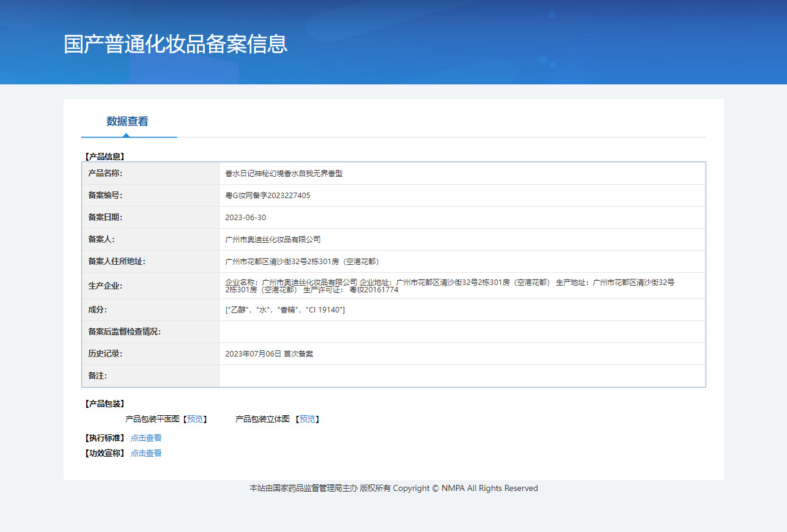
Task: Select filing number 粤G妆网备字2023227405
Action: point(268,196)
